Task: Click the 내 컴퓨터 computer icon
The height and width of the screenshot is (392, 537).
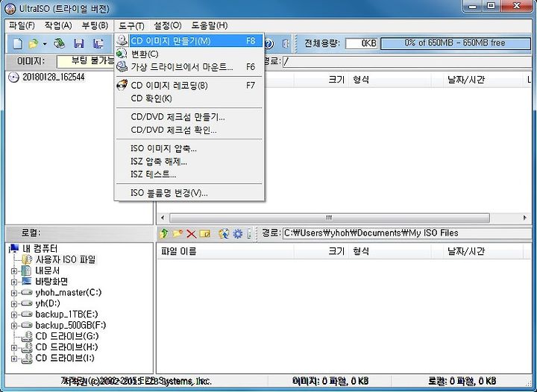Action: pos(14,248)
